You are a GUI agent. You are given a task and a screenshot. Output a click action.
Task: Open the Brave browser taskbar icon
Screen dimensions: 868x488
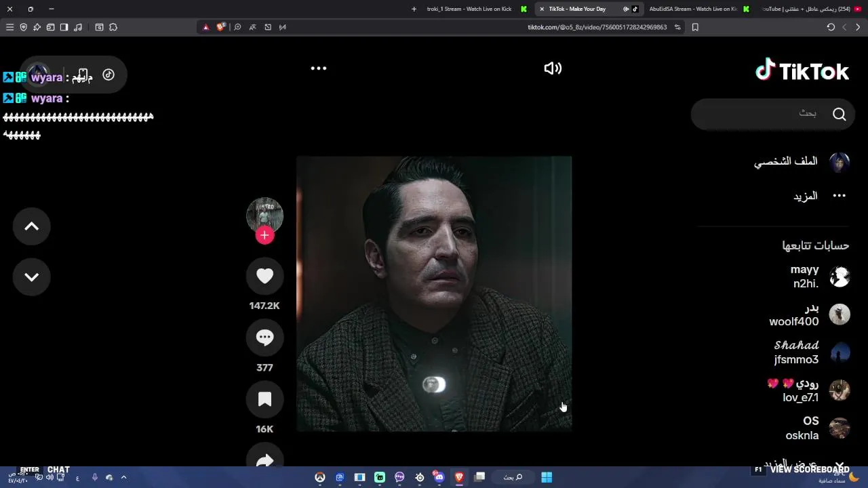click(459, 477)
